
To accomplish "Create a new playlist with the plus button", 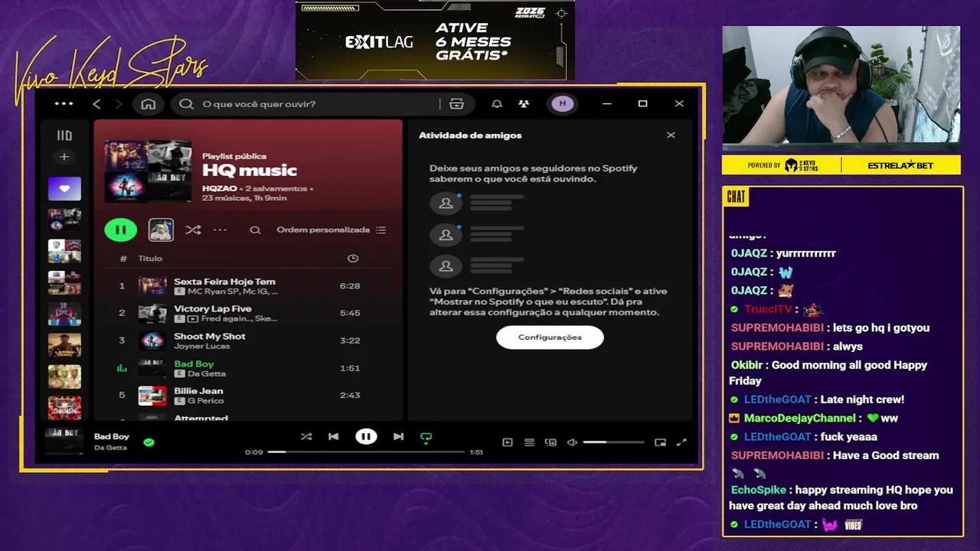I will tap(64, 157).
